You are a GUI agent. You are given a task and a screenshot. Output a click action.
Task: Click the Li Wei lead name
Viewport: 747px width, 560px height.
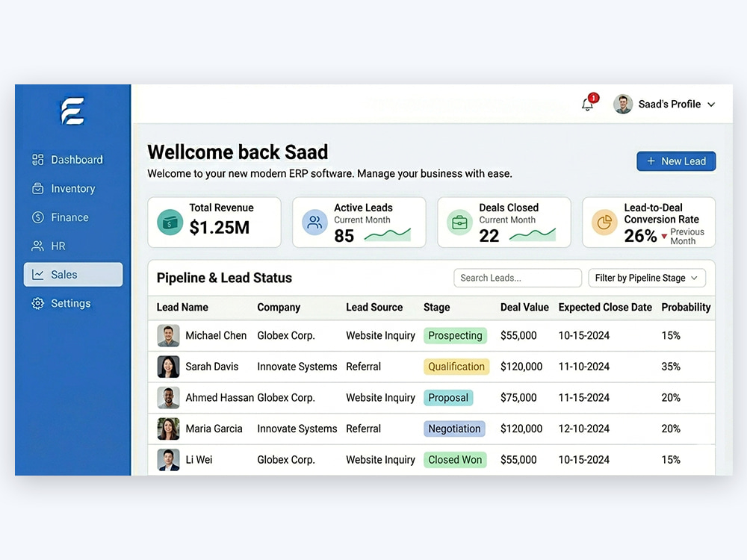point(199,459)
